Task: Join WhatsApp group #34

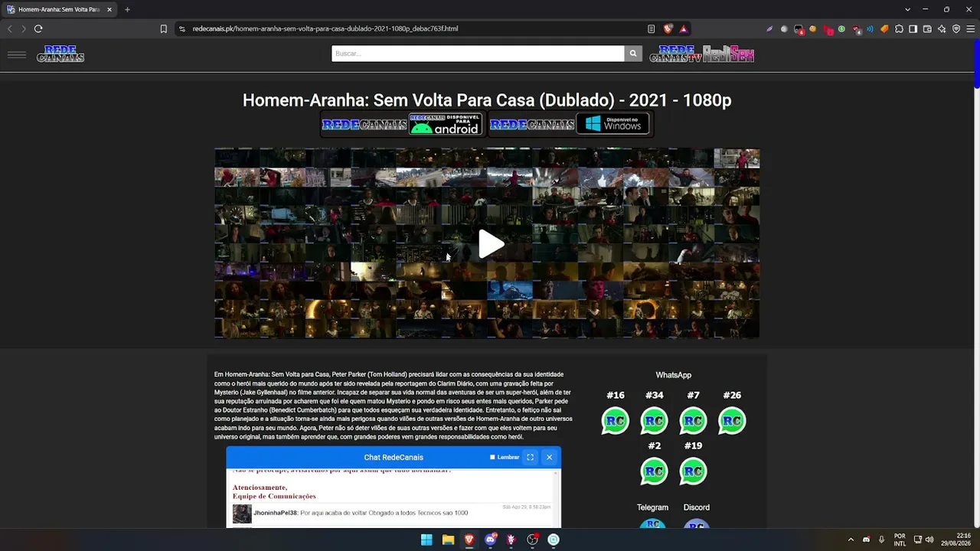Action: (654, 421)
